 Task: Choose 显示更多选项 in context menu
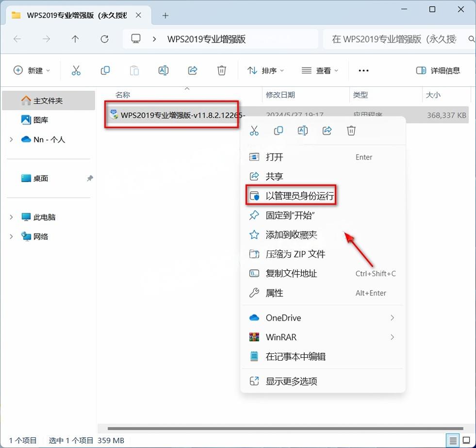click(x=291, y=382)
